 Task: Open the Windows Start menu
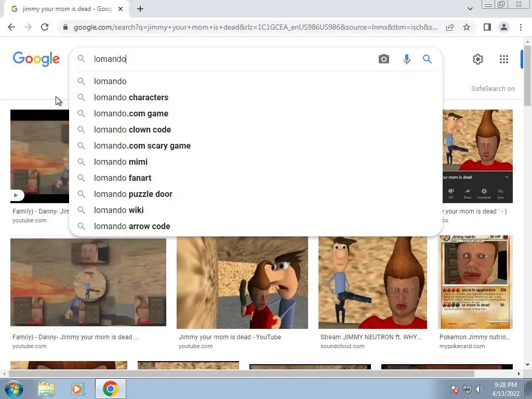14,389
